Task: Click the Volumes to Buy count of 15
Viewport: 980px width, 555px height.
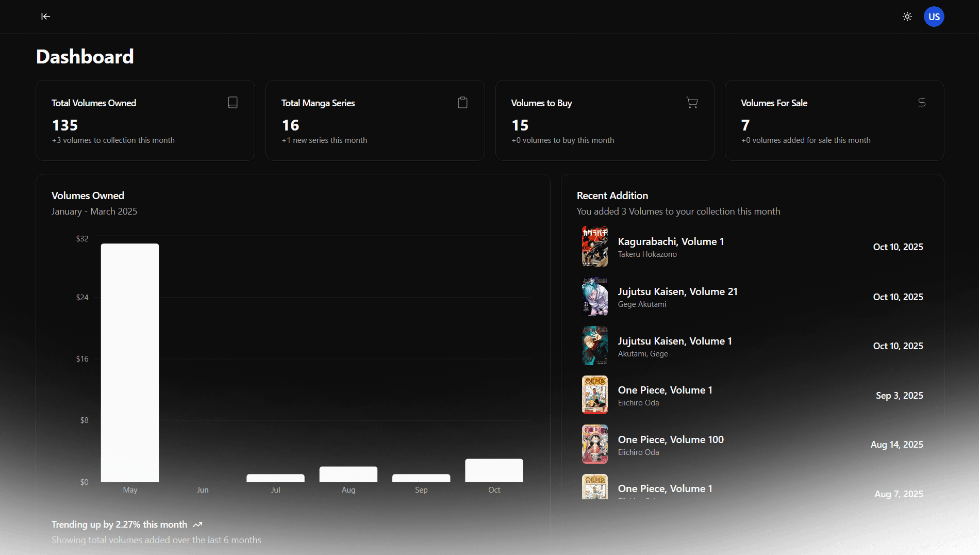Action: pyautogui.click(x=520, y=124)
